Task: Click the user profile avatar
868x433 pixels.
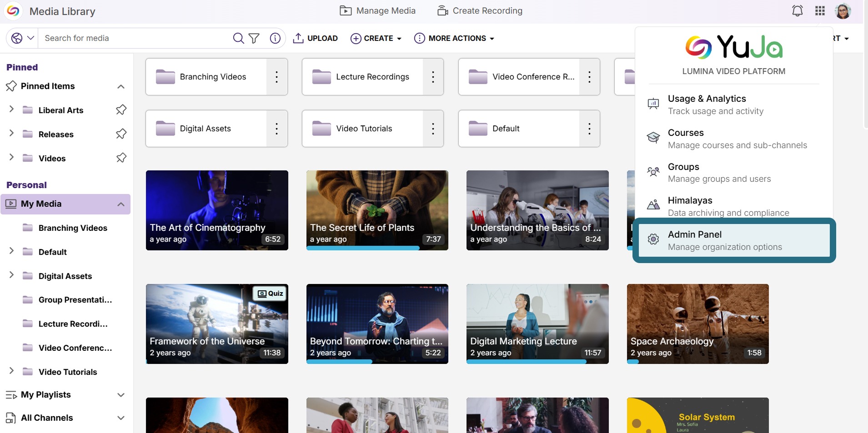Action: pyautogui.click(x=843, y=11)
